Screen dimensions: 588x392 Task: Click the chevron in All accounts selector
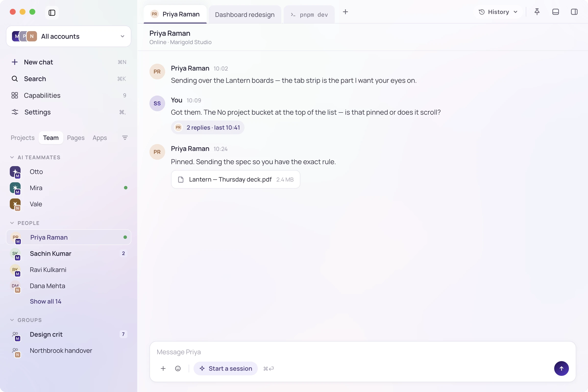[x=122, y=36]
